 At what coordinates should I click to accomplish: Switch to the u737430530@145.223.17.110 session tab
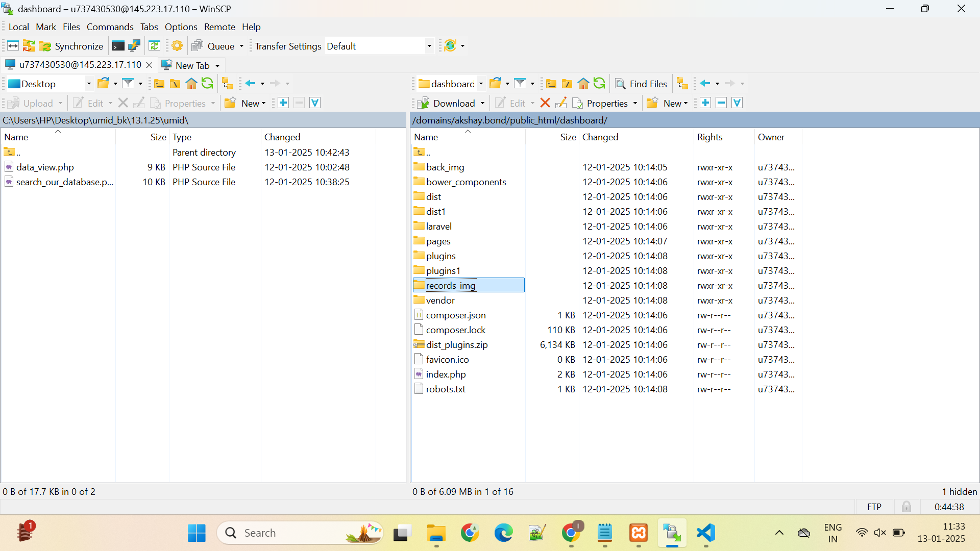(x=73, y=65)
